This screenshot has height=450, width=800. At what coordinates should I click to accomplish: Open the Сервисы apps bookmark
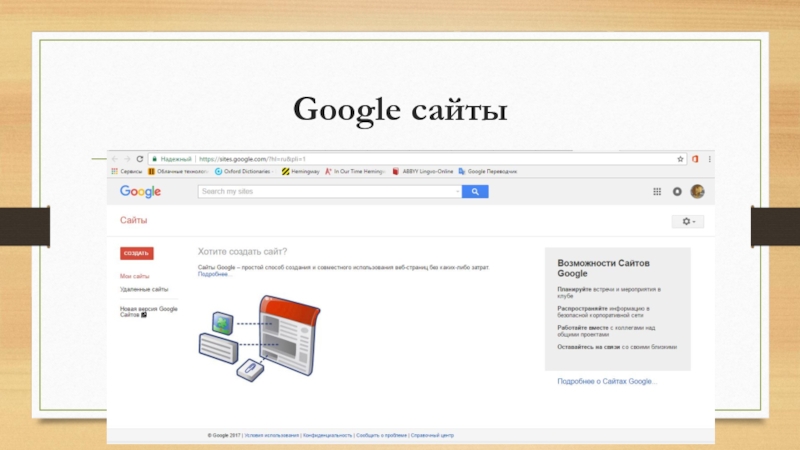pyautogui.click(x=127, y=171)
